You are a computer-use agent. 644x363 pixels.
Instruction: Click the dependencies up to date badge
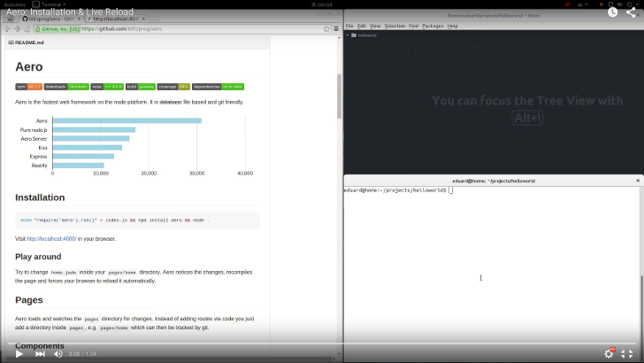[218, 87]
